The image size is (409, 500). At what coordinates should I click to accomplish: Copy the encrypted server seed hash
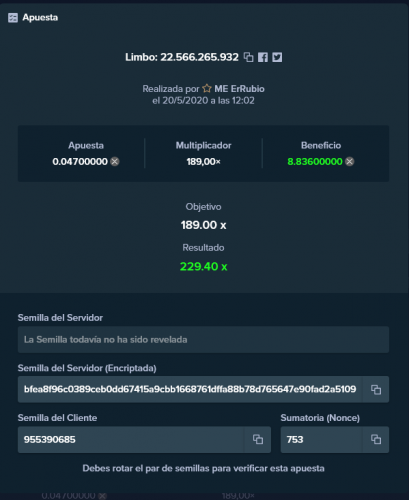(376, 389)
